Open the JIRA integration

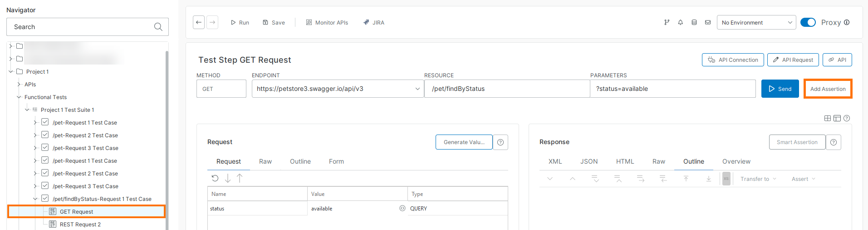coord(374,22)
